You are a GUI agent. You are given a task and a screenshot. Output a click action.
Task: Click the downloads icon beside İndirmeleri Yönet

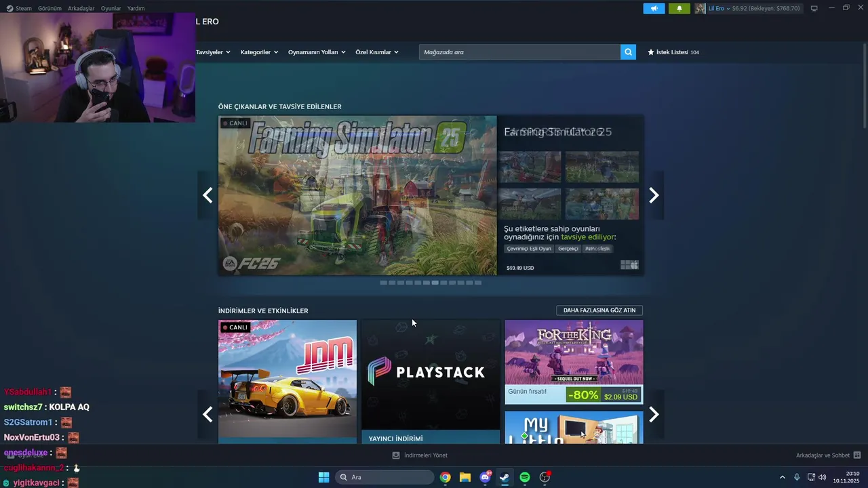point(396,455)
